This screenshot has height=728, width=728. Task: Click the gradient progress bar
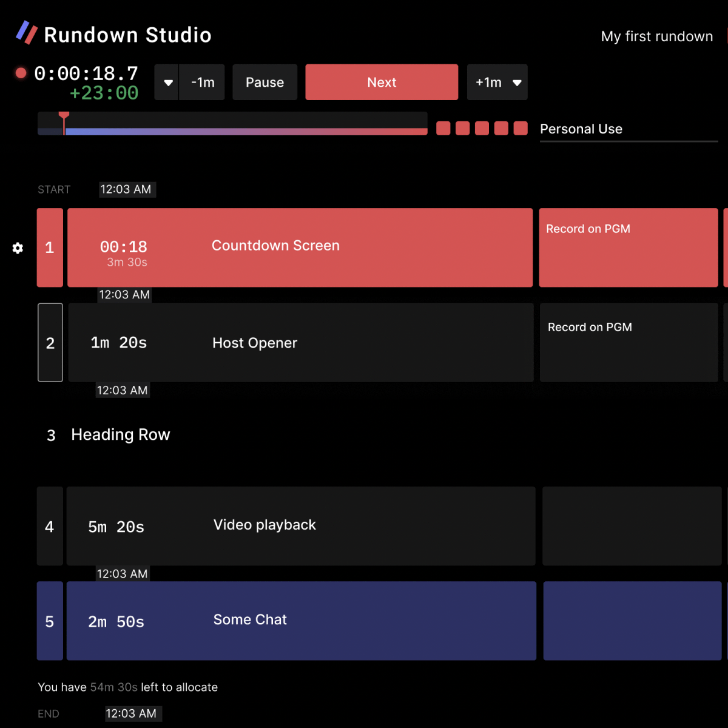[243, 131]
